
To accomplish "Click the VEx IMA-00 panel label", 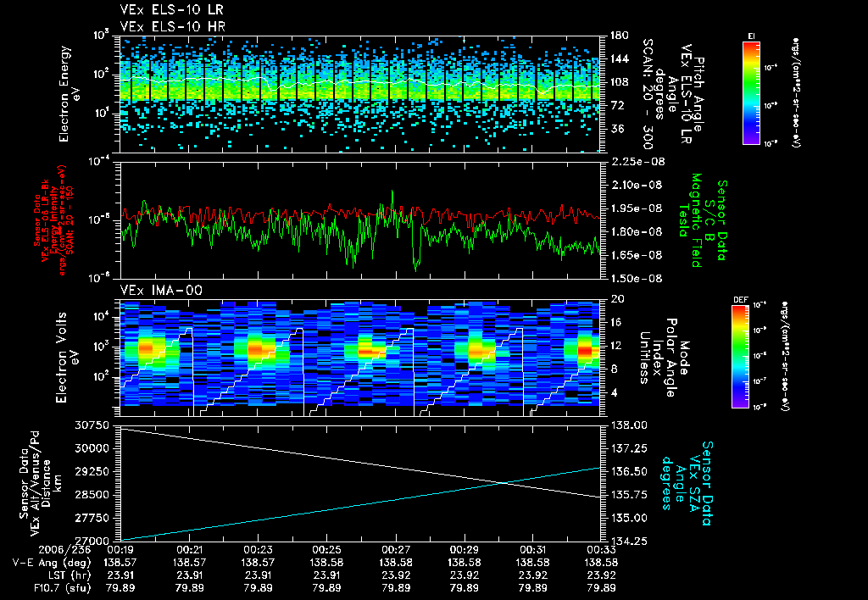I will pos(161,290).
